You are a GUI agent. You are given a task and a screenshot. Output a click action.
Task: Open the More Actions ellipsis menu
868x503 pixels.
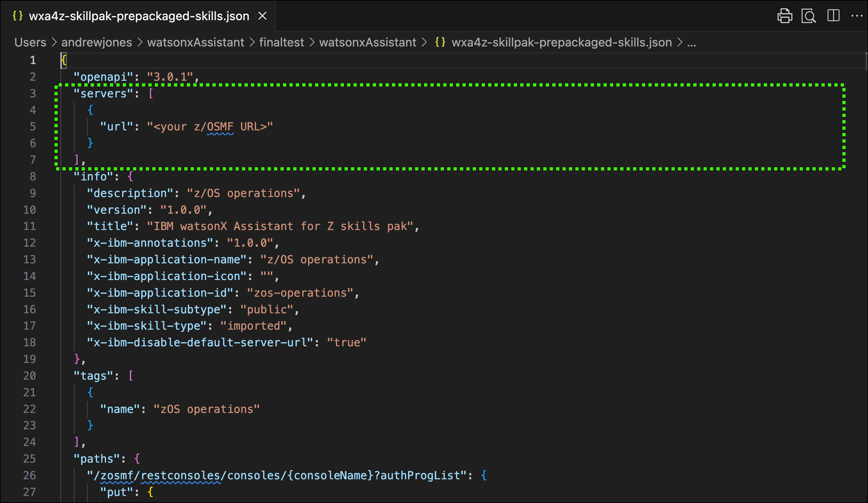857,16
